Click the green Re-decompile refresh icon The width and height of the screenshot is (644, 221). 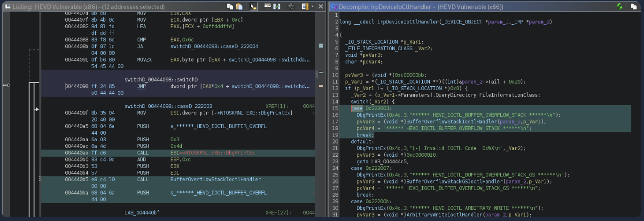pyautogui.click(x=620, y=7)
